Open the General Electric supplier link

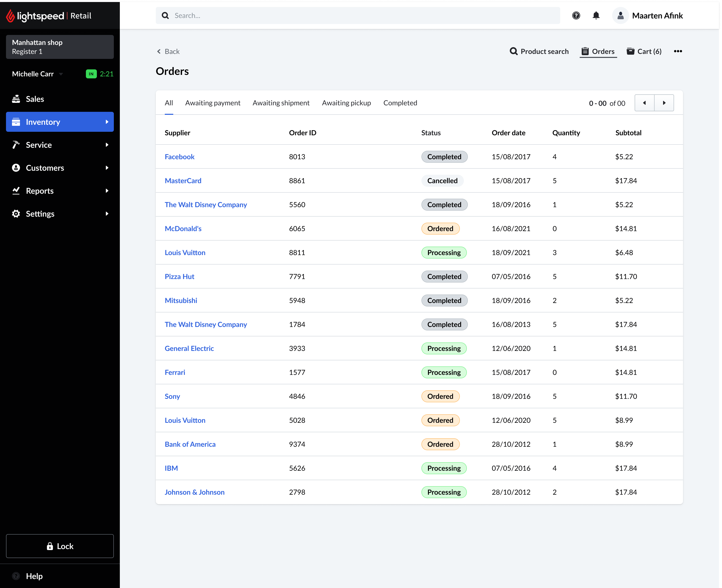point(189,348)
